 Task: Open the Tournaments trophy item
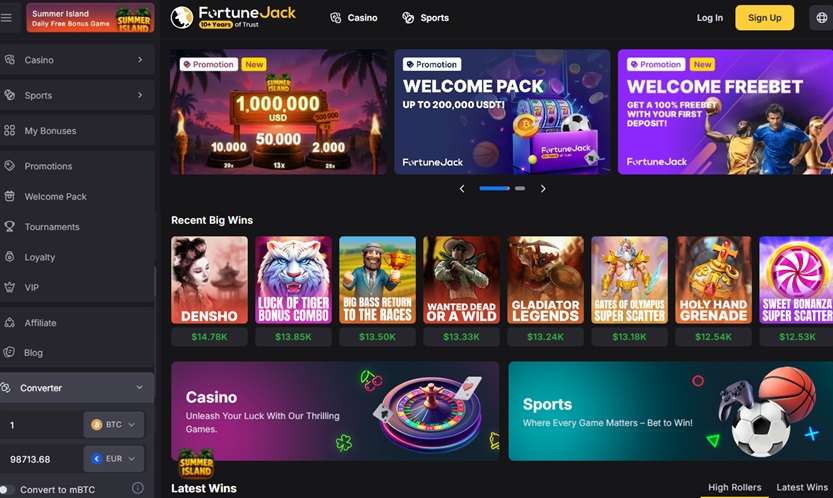(x=77, y=227)
